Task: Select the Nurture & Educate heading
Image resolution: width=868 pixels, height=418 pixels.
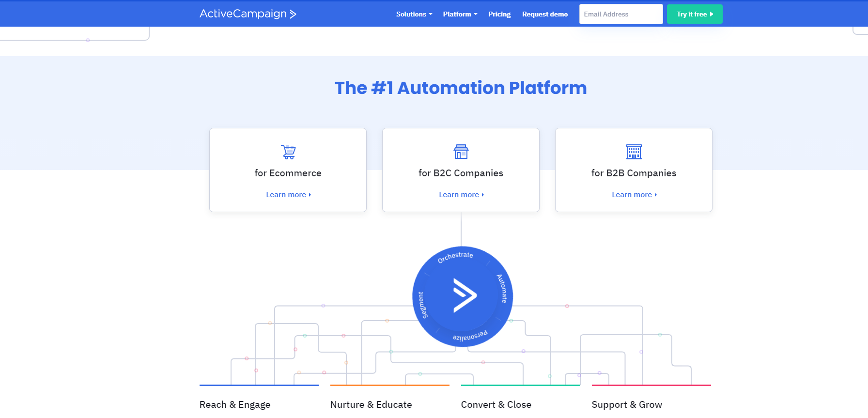Action: click(371, 404)
